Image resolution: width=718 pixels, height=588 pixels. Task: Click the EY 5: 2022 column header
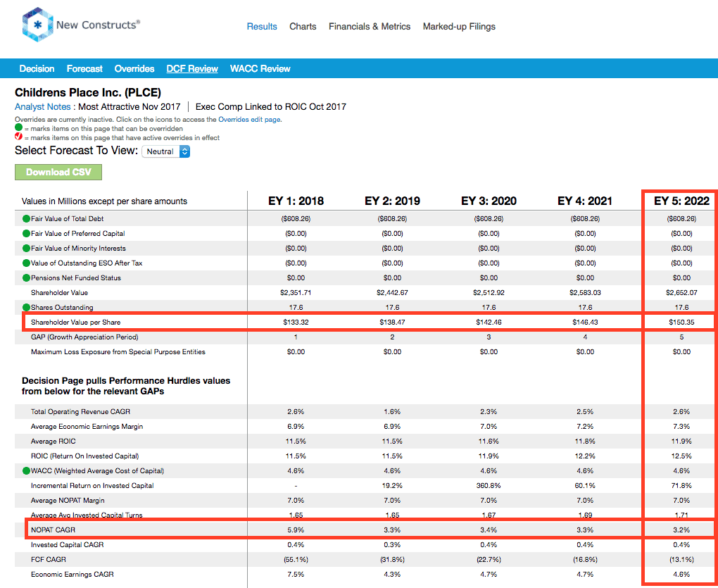point(681,201)
